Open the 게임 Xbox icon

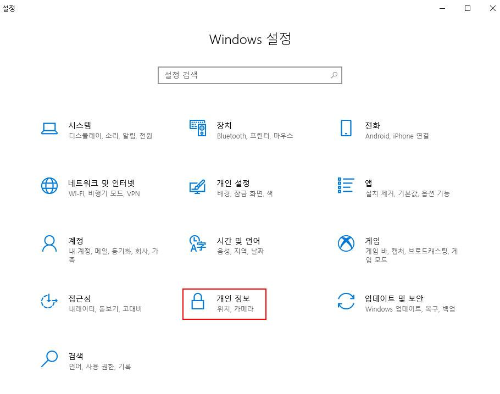pos(346,243)
